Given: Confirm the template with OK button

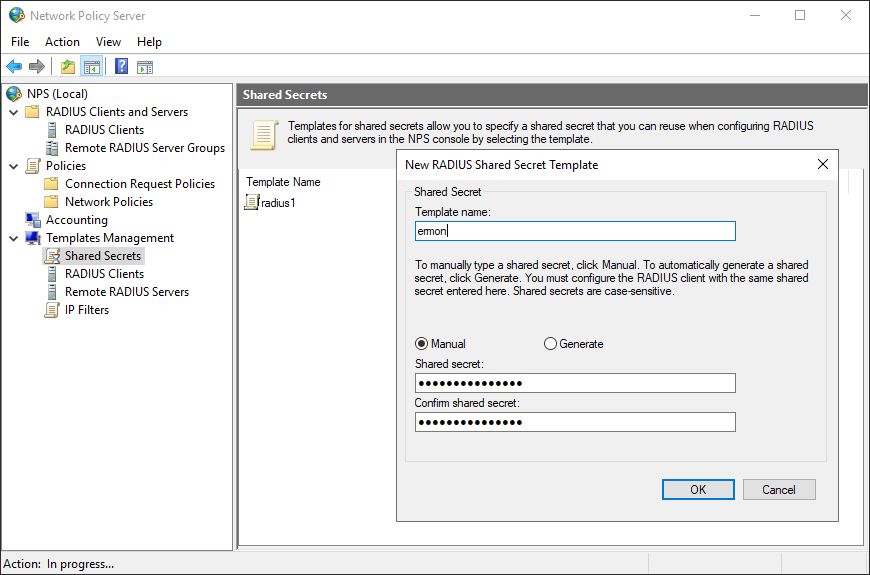Looking at the screenshot, I should (x=698, y=490).
